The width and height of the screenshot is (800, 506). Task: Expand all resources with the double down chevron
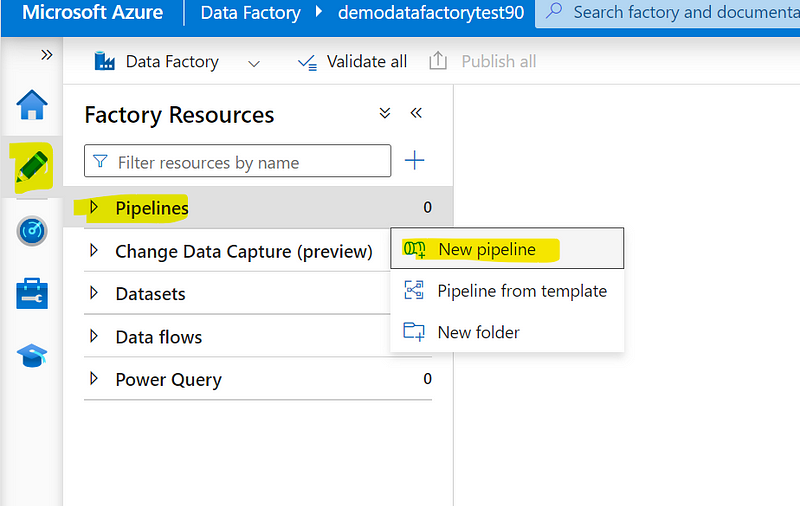385,113
